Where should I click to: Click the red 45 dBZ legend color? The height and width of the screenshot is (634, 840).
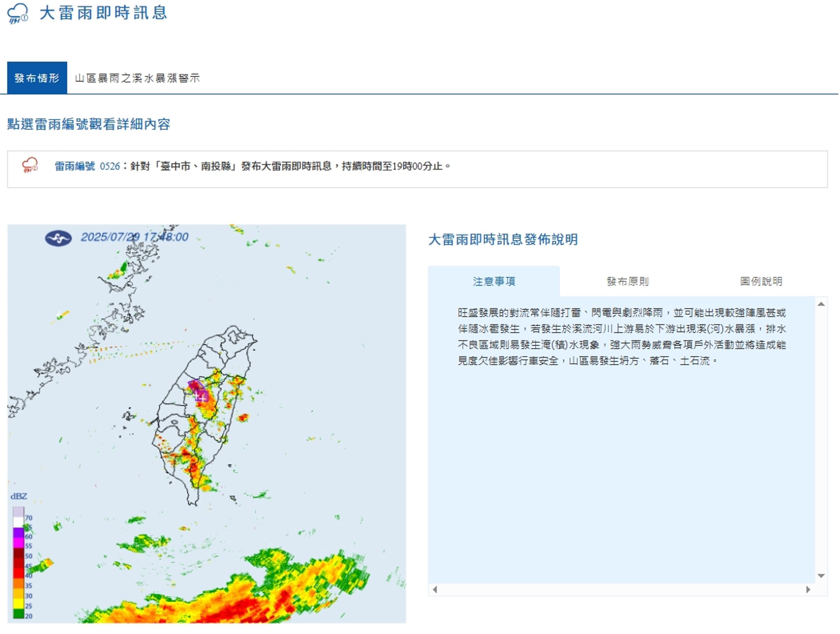tap(19, 563)
